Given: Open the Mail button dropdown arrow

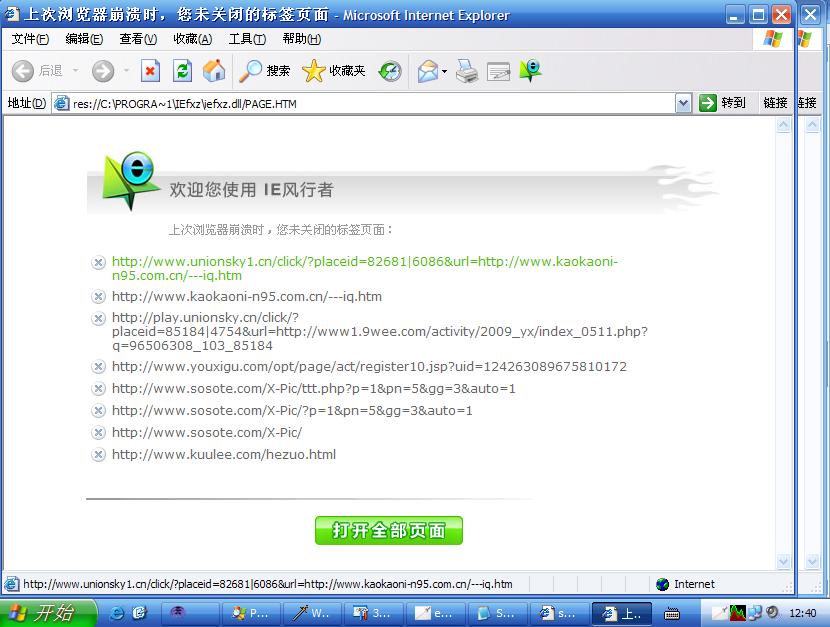Looking at the screenshot, I should click(444, 71).
